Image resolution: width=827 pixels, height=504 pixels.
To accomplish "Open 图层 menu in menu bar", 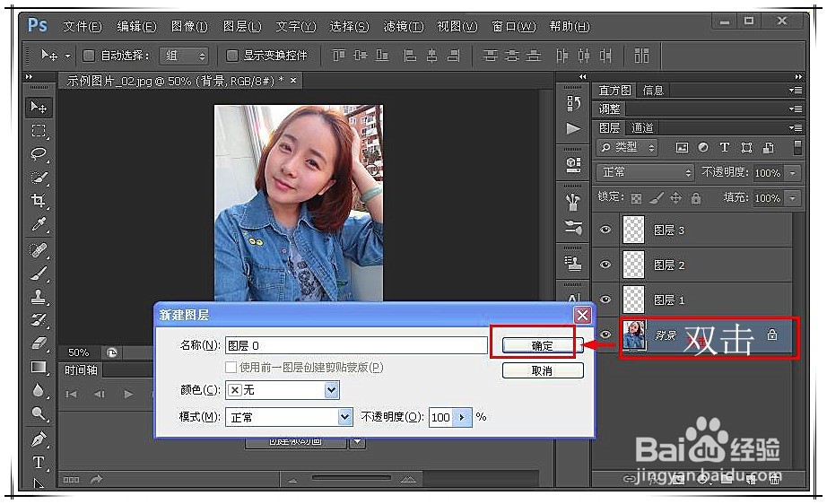I will pyautogui.click(x=242, y=26).
